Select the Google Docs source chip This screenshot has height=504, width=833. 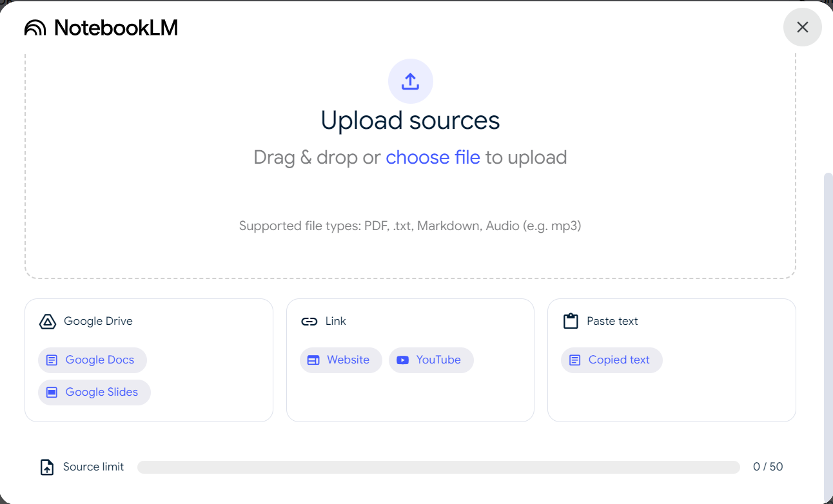[x=92, y=360]
